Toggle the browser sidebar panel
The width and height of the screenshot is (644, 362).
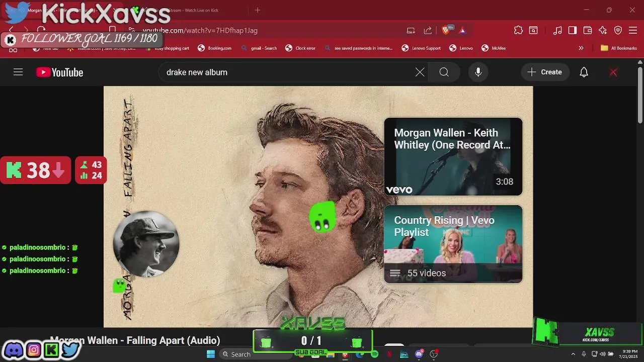(572, 30)
